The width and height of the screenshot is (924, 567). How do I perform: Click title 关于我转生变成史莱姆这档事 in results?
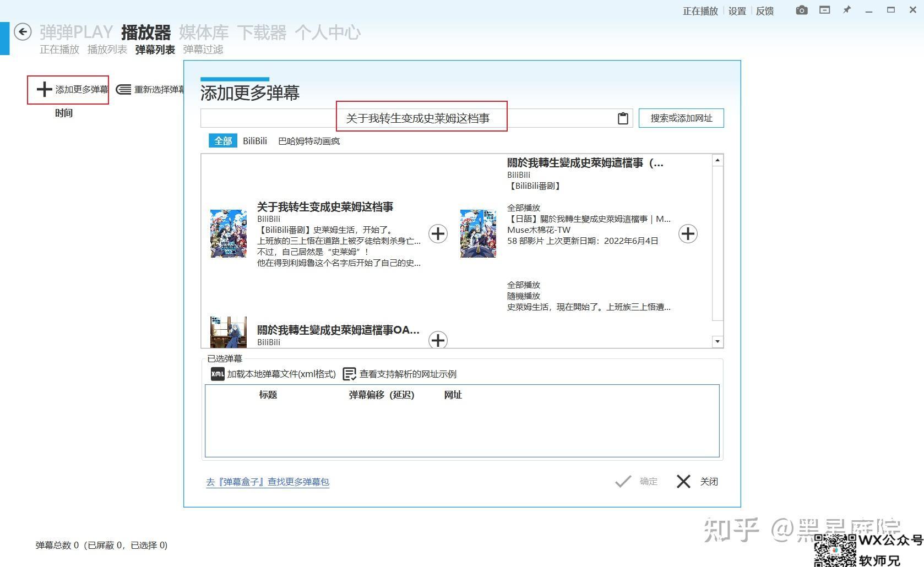pos(325,206)
